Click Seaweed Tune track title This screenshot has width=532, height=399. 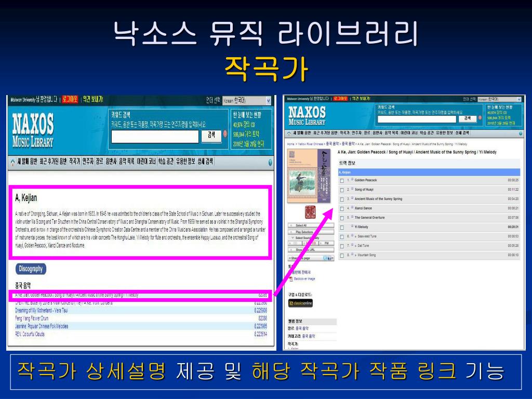coord(367,236)
